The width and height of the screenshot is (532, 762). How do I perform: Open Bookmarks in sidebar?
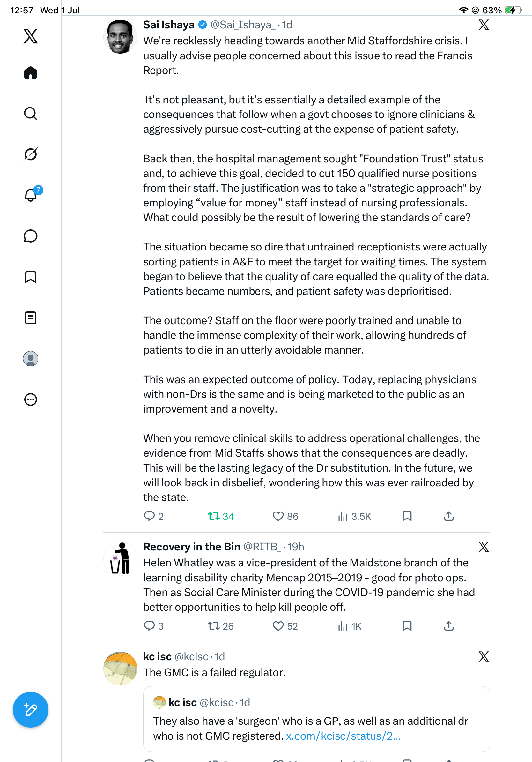tap(31, 277)
